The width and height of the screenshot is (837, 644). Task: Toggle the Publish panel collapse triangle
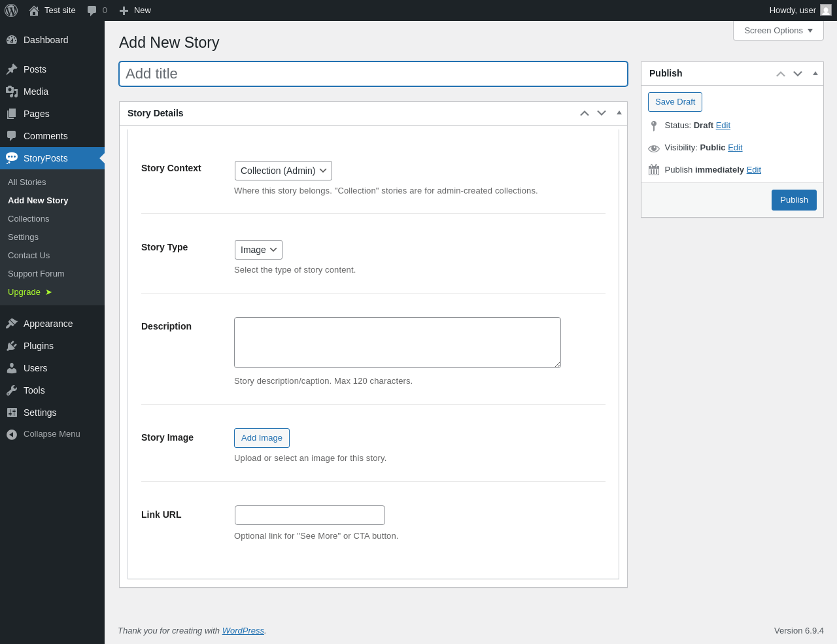click(x=815, y=73)
